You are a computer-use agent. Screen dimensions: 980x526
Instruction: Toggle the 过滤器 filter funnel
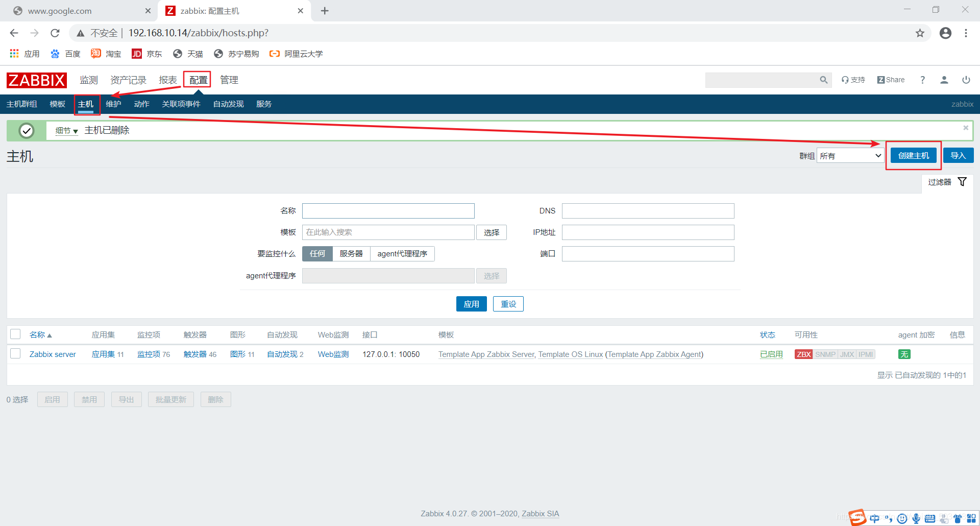pos(962,182)
